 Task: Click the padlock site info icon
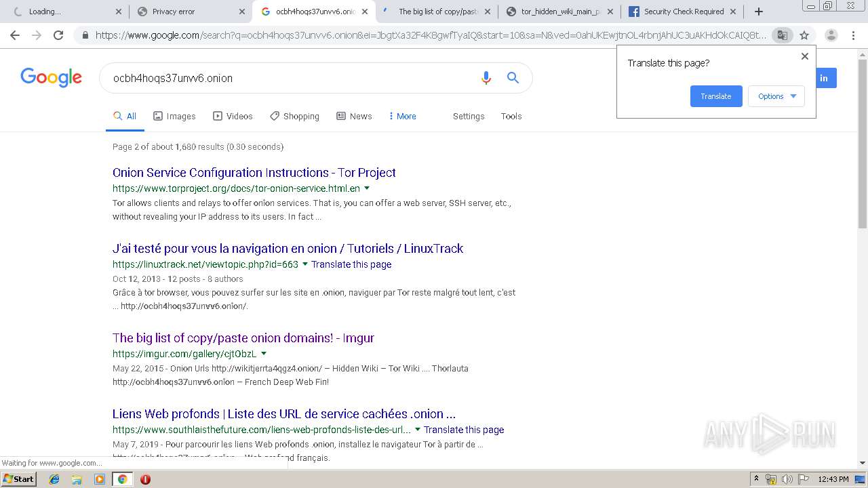pyautogui.click(x=85, y=35)
